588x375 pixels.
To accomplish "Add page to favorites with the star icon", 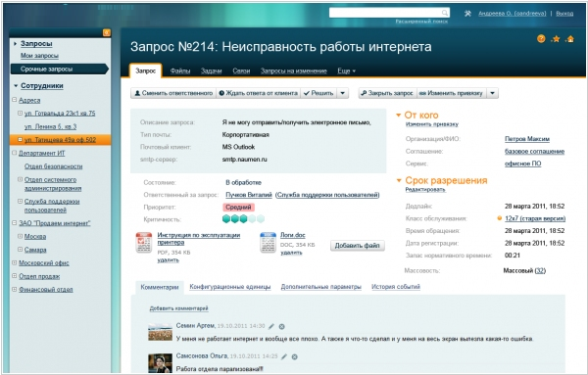I will [x=556, y=38].
